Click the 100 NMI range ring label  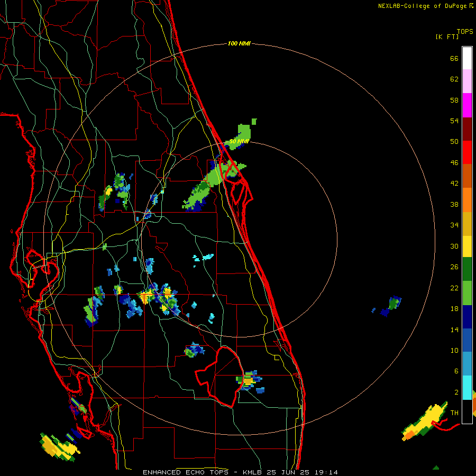pyautogui.click(x=239, y=43)
